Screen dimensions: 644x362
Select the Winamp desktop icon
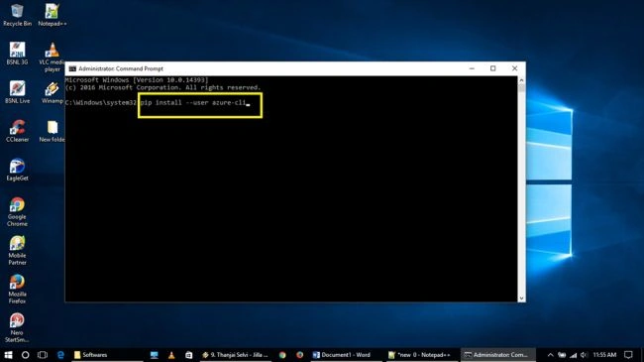coord(53,92)
